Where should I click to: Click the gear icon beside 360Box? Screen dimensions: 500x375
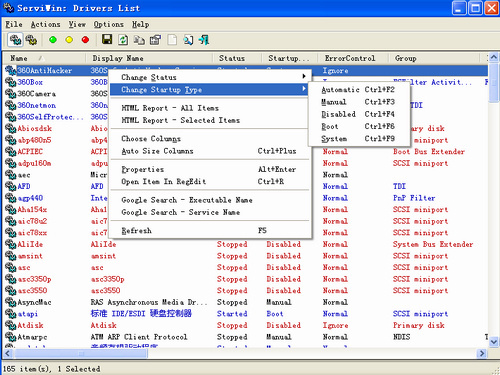pos(11,82)
